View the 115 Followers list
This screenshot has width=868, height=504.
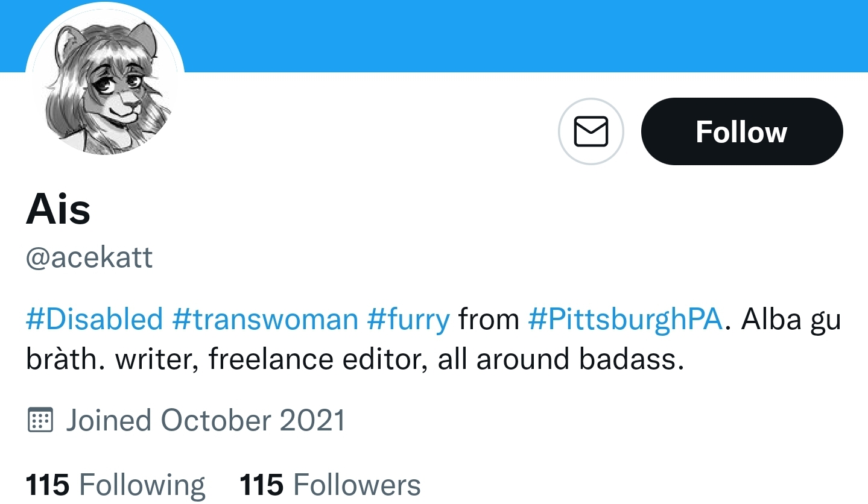tap(330, 485)
